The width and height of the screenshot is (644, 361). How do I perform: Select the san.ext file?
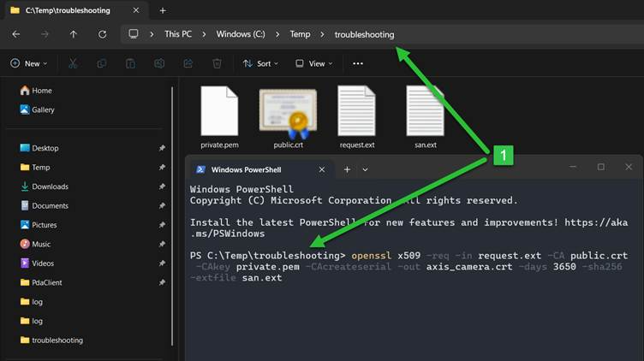click(x=425, y=117)
